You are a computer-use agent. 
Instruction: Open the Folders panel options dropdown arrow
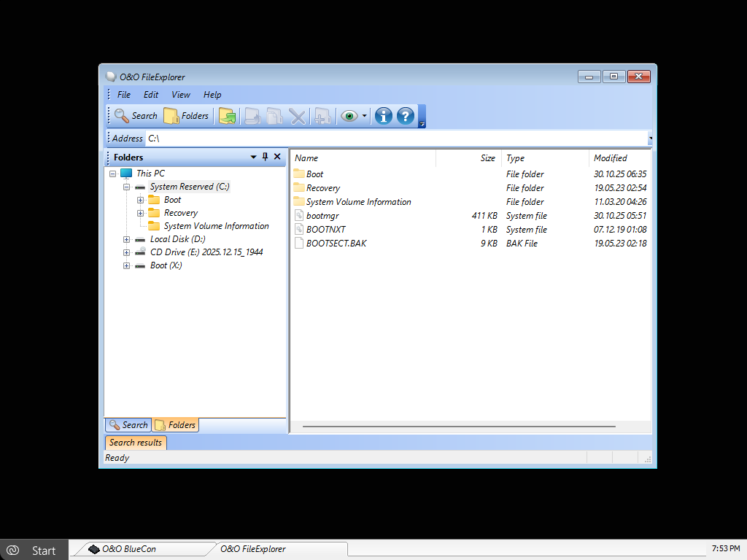[253, 157]
